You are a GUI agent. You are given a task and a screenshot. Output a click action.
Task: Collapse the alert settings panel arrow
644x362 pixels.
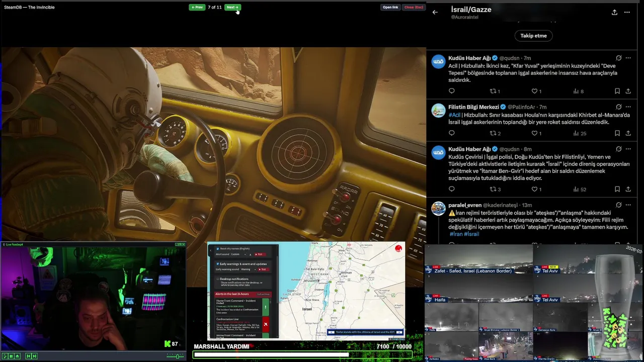(x=211, y=250)
